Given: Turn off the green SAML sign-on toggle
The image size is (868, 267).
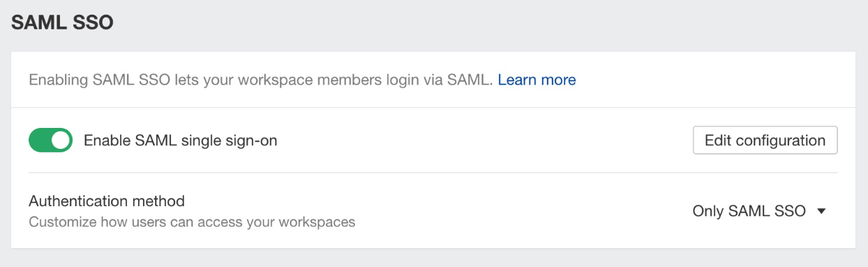Looking at the screenshot, I should [50, 140].
